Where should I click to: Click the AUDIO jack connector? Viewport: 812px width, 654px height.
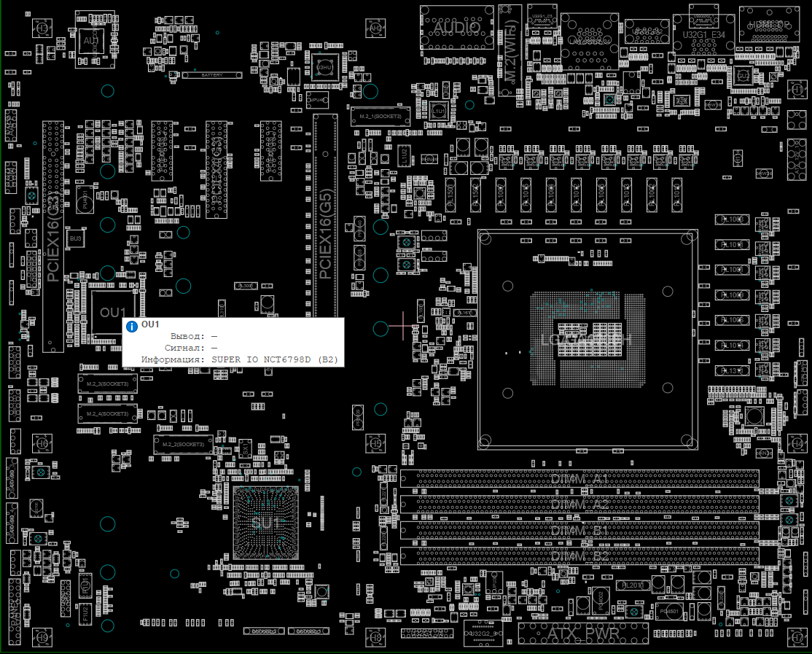[x=457, y=28]
